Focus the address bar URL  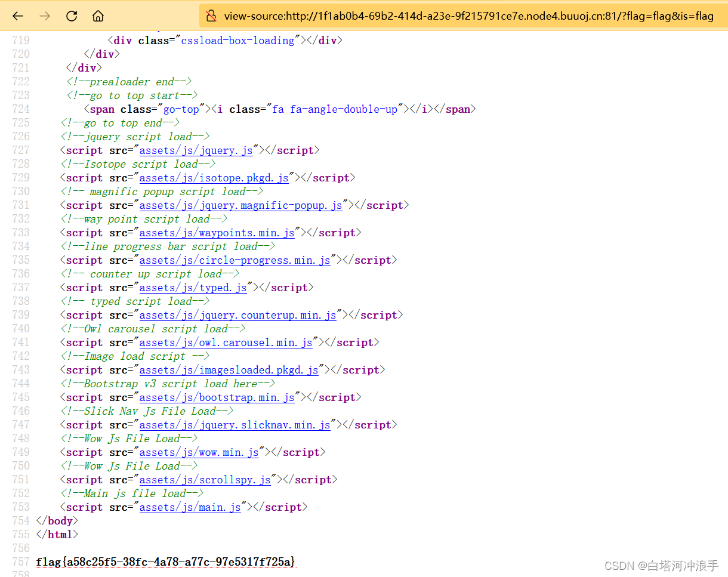468,16
